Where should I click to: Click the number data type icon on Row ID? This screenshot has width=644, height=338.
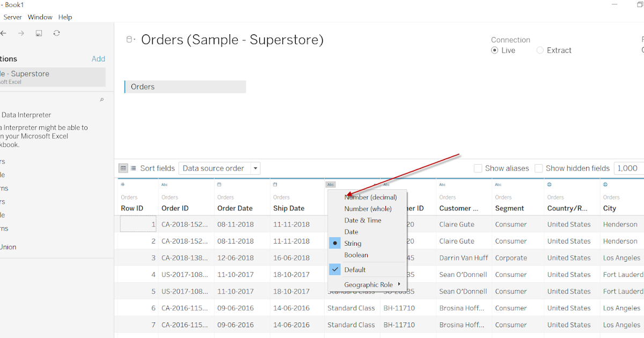[122, 184]
